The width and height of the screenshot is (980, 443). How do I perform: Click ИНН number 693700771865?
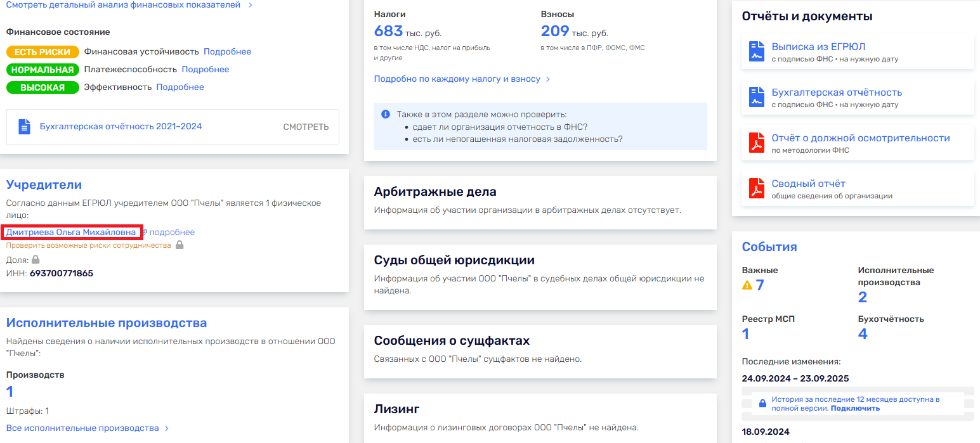tap(62, 274)
